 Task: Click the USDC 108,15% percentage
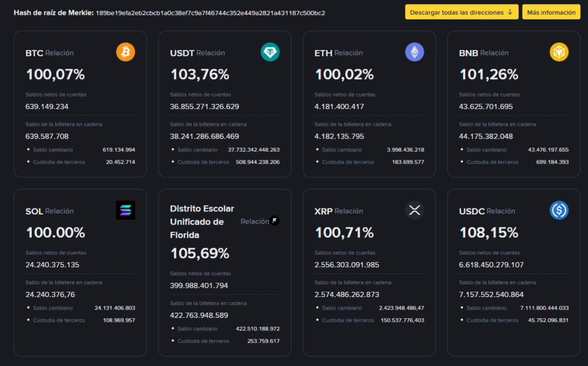point(489,232)
